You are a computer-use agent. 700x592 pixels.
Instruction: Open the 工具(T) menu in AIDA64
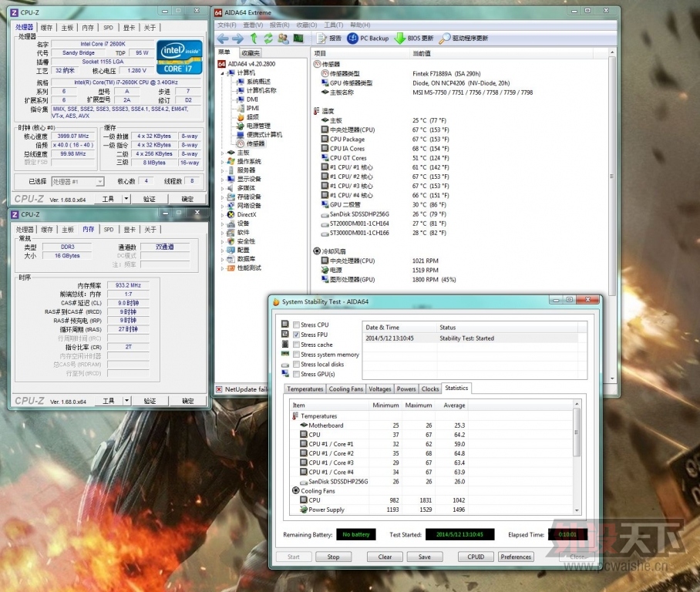point(334,25)
